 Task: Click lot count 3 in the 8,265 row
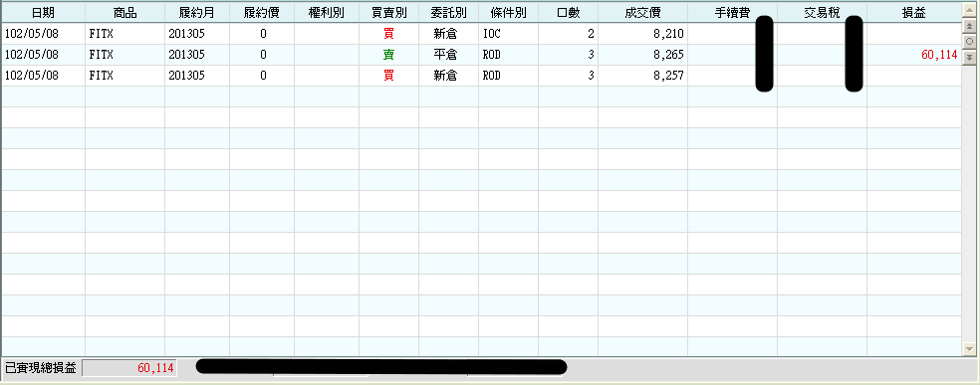click(x=591, y=55)
